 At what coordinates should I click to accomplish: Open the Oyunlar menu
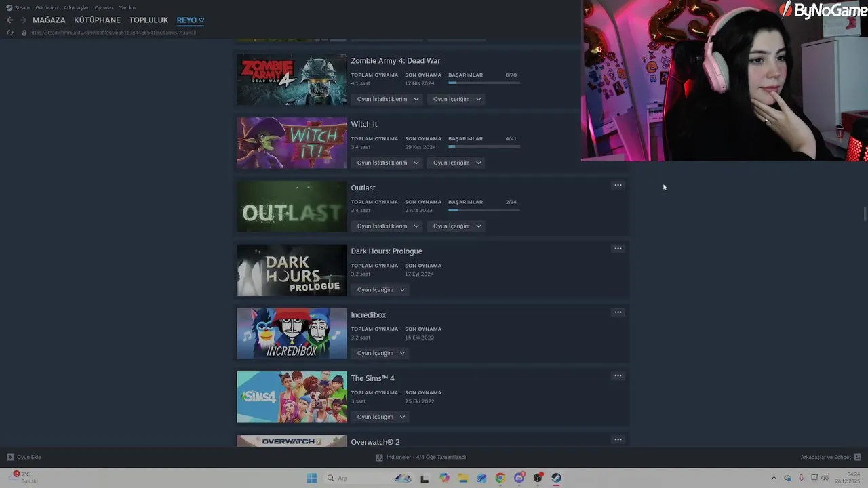coord(104,7)
